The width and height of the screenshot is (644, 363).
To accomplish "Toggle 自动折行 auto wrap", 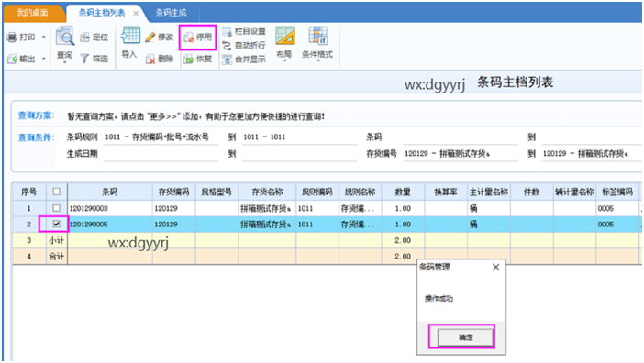I will pos(243,45).
